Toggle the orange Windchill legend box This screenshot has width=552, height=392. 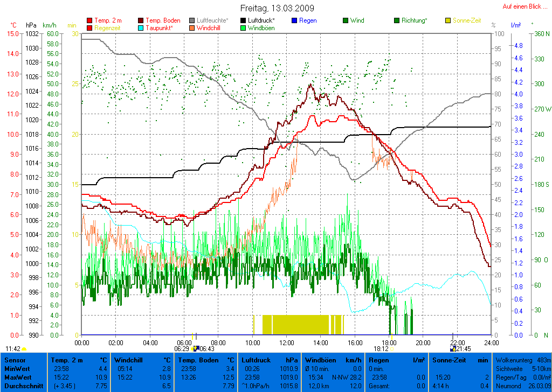pyautogui.click(x=192, y=28)
